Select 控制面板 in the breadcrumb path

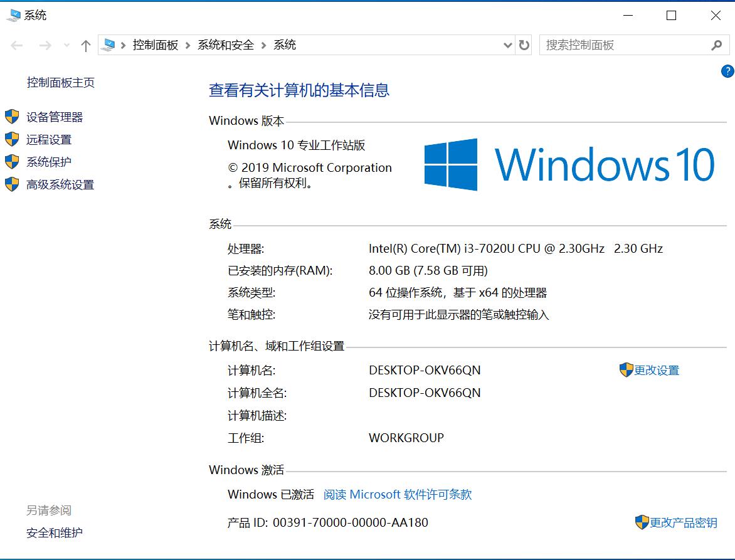coord(156,45)
